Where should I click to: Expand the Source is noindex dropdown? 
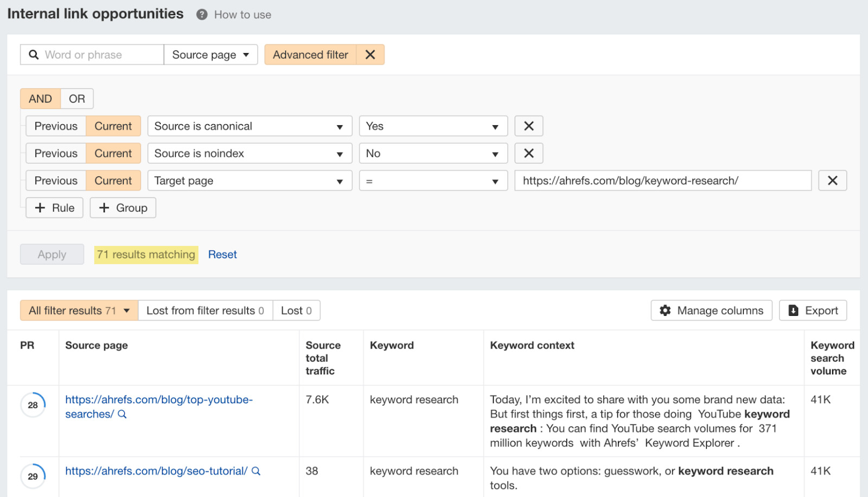(249, 154)
